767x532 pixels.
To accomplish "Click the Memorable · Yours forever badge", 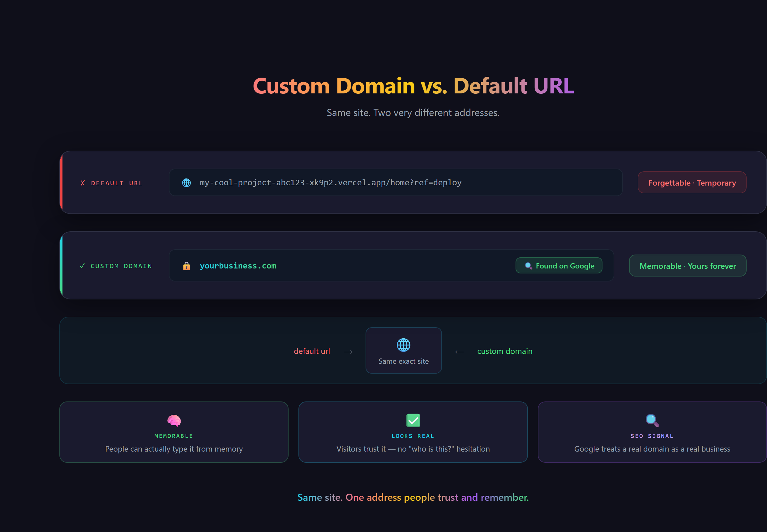I will [688, 266].
